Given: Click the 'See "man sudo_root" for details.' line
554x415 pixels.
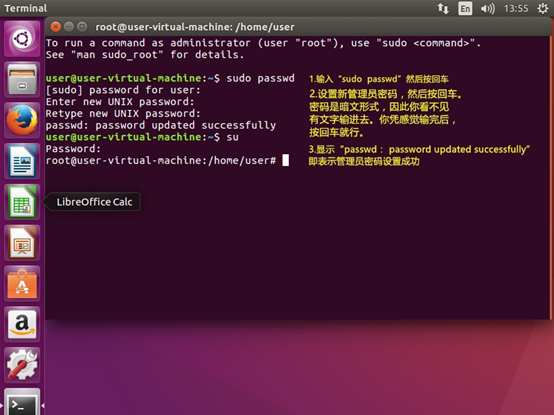Looking at the screenshot, I should click(x=145, y=55).
